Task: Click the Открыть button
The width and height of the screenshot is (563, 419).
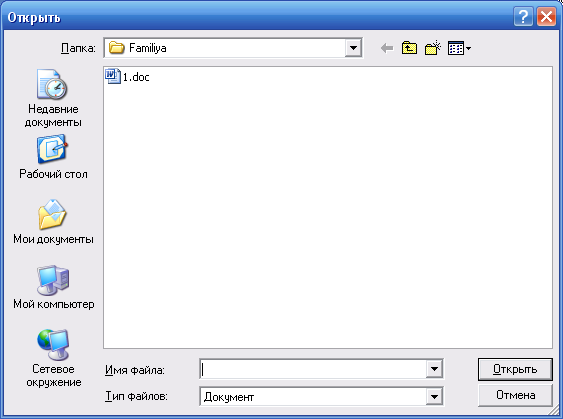Action: (x=515, y=369)
